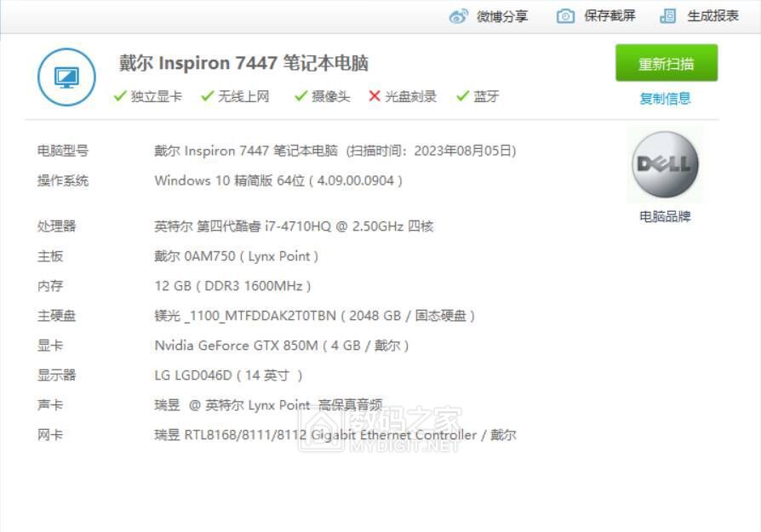Click the 重新扫描 green button

pos(667,63)
